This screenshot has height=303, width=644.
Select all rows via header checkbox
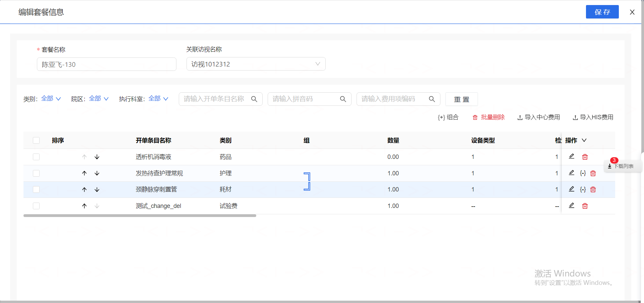pyautogui.click(x=36, y=140)
